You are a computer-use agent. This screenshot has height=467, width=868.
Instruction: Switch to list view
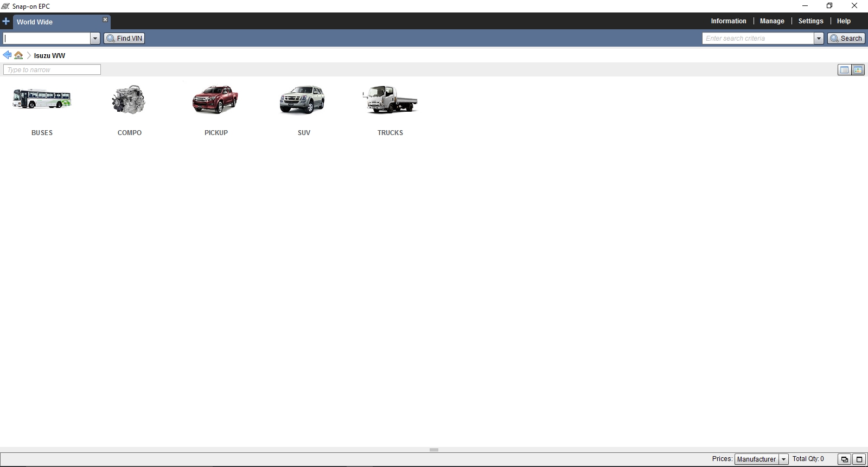(x=844, y=70)
